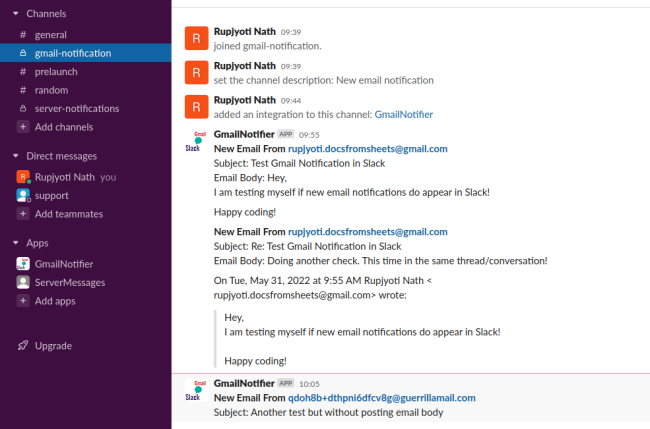Click the 'Subject: Another test but without posting email body' line
Viewport: 650px width, 429px height.
[x=328, y=412]
